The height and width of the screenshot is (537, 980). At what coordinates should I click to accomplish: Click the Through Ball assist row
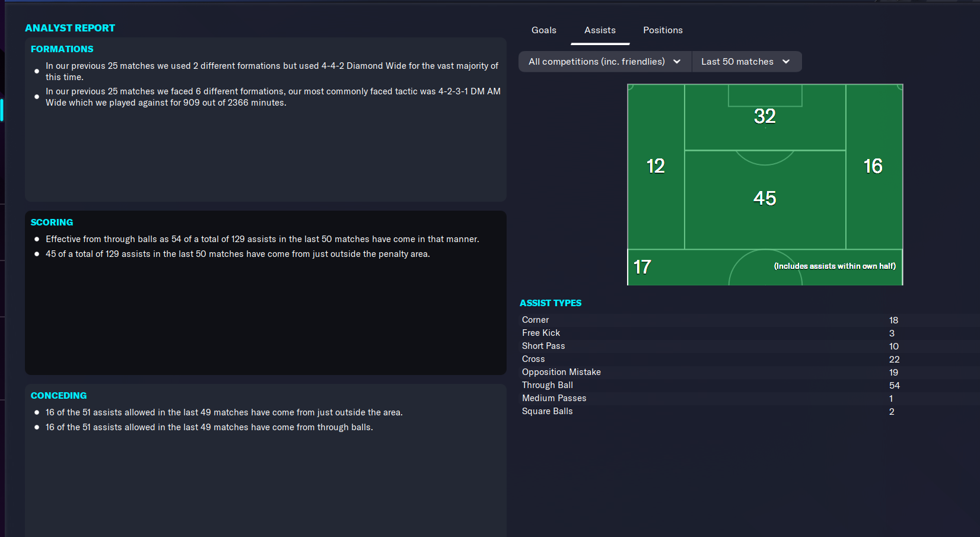(709, 385)
